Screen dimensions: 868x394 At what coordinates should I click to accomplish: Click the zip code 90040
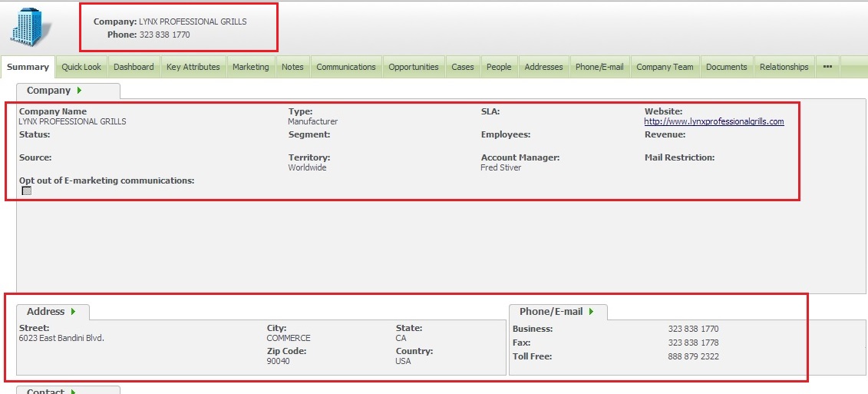(x=278, y=361)
